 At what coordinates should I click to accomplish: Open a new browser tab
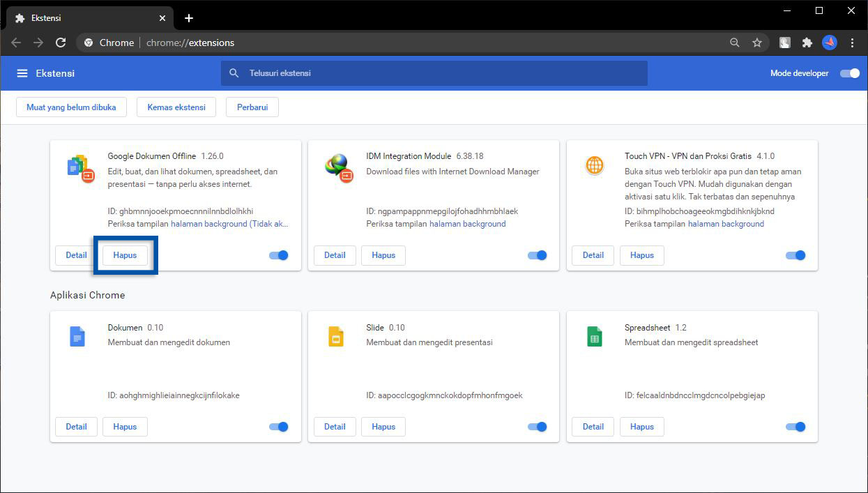188,17
